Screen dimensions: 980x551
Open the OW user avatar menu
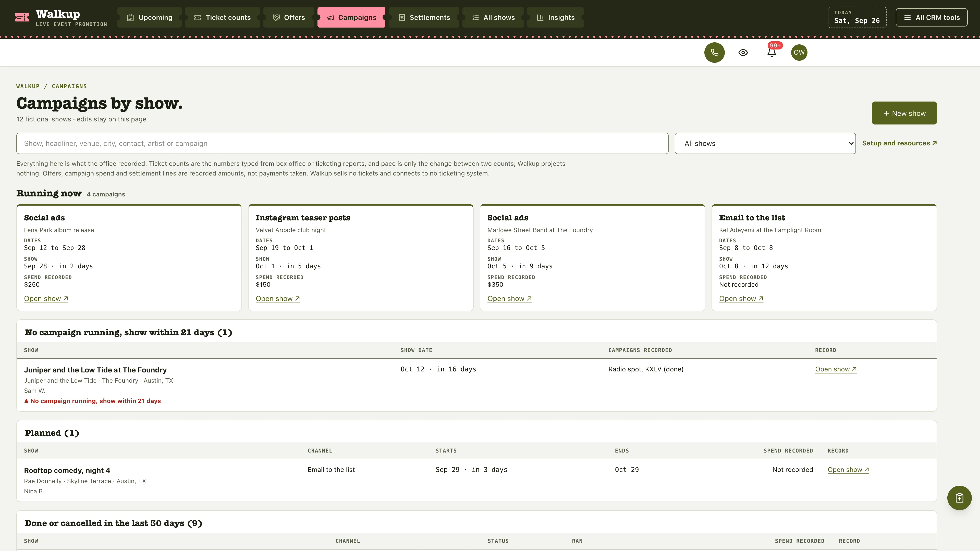(799, 53)
